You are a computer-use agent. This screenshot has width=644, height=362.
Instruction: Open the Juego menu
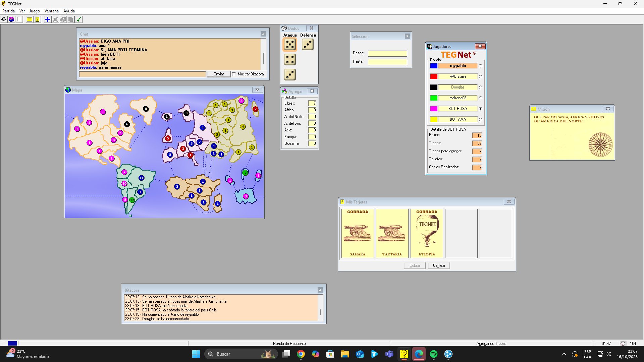click(x=35, y=11)
